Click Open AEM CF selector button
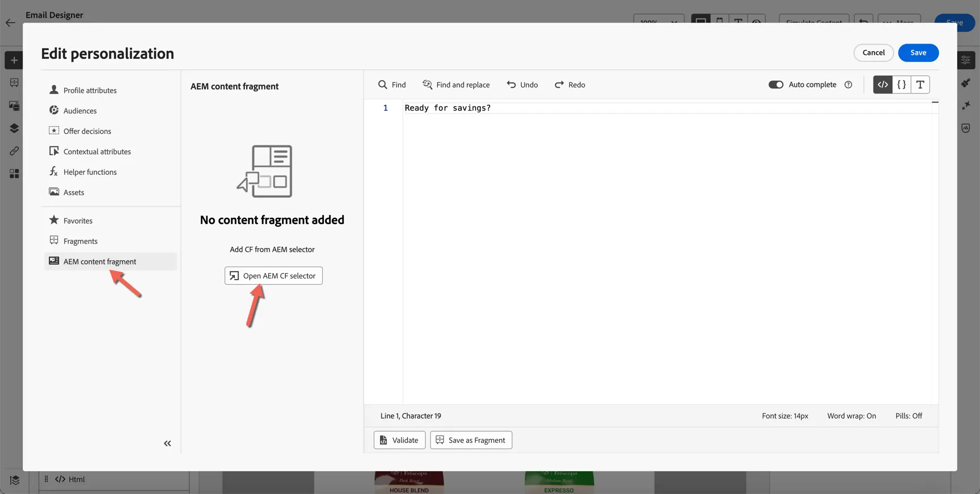Screen dimensions: 980x494 coord(273,276)
